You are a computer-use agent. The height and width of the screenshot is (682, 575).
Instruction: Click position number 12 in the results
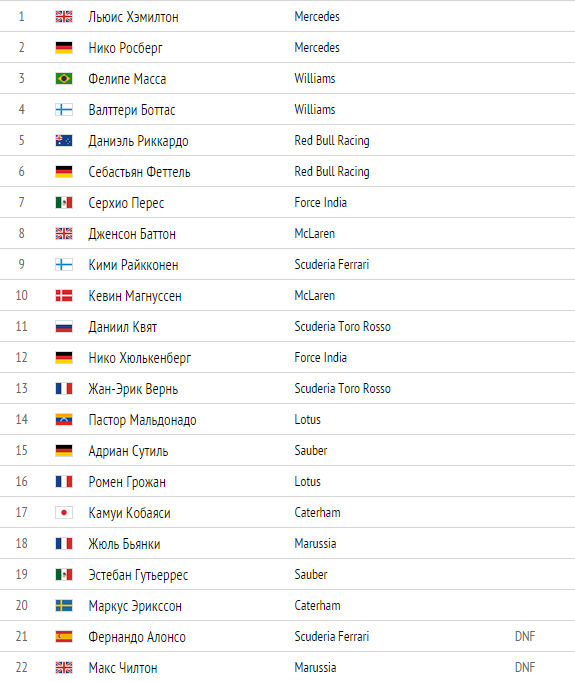point(22,358)
